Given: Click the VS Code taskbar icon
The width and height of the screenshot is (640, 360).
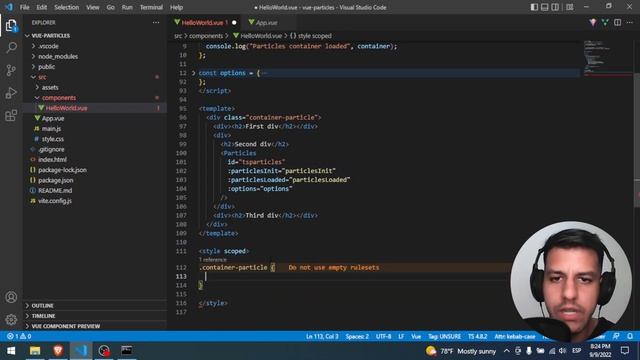Looking at the screenshot, I should tap(81, 351).
